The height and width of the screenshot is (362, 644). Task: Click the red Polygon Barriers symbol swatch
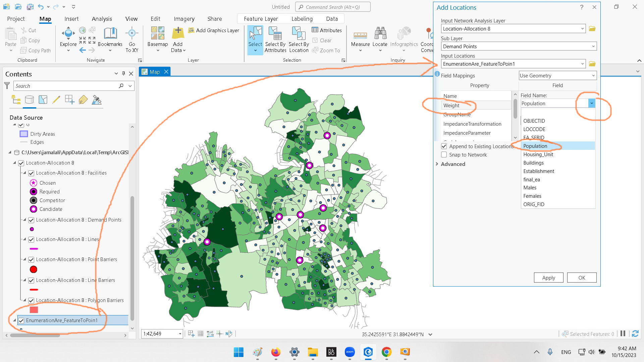coord(33,310)
